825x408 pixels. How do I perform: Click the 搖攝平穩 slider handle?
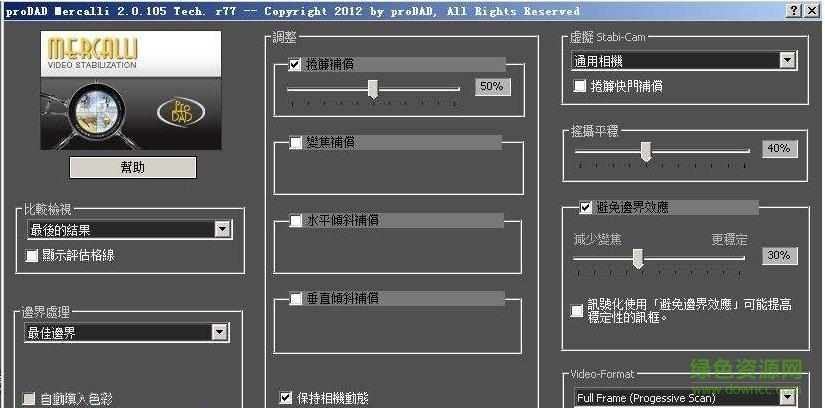click(x=646, y=152)
